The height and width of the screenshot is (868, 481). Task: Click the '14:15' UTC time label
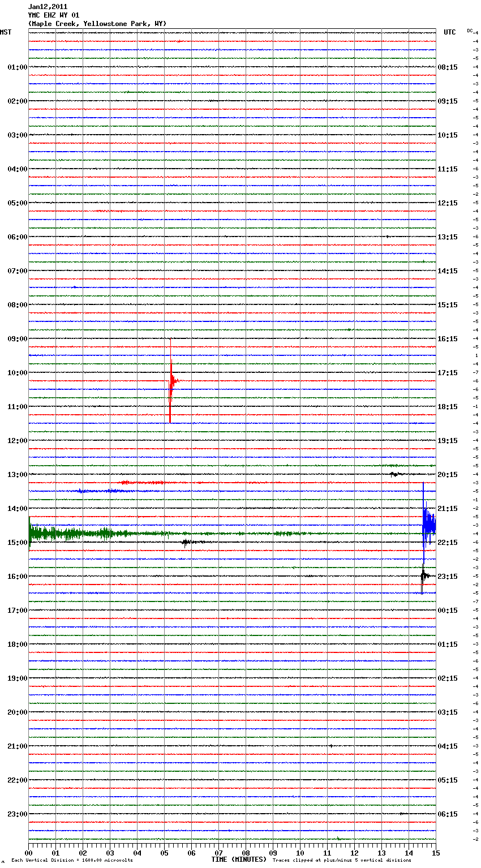point(448,271)
